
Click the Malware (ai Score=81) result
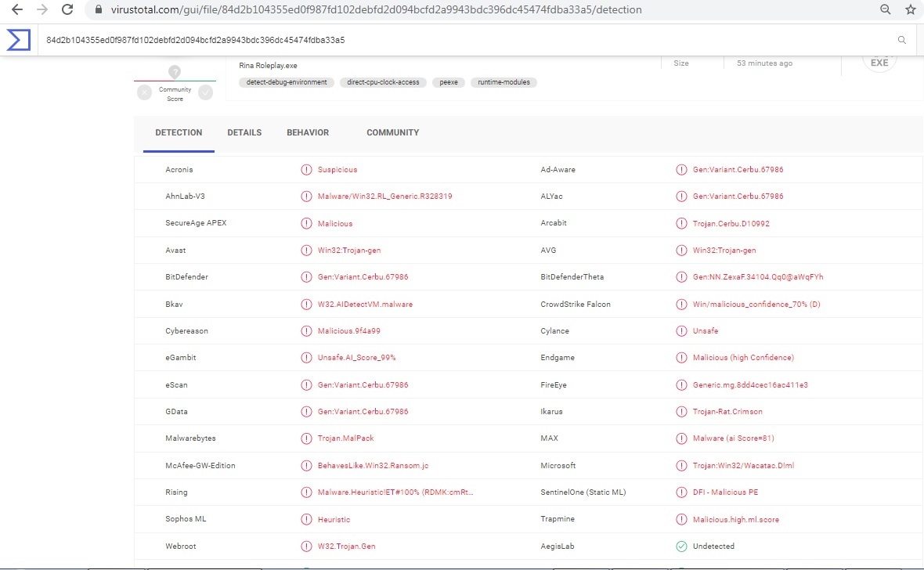[733, 438]
